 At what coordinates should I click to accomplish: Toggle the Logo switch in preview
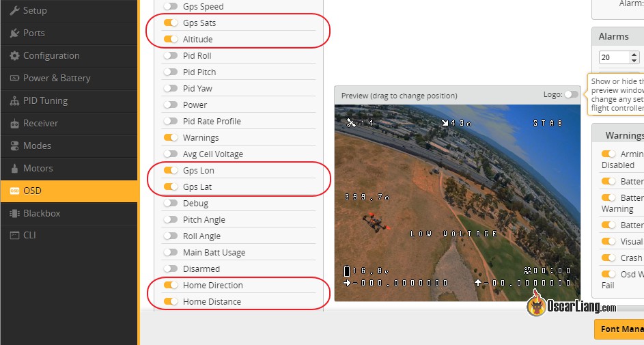(570, 95)
